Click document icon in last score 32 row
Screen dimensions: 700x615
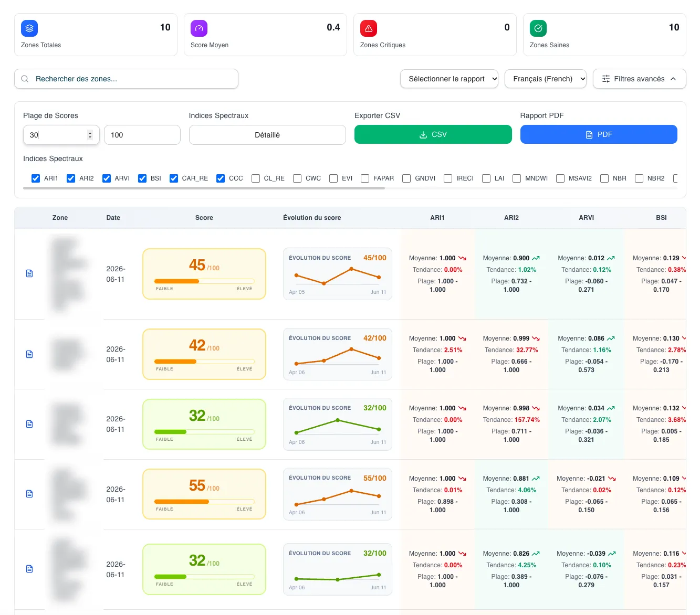tap(29, 569)
